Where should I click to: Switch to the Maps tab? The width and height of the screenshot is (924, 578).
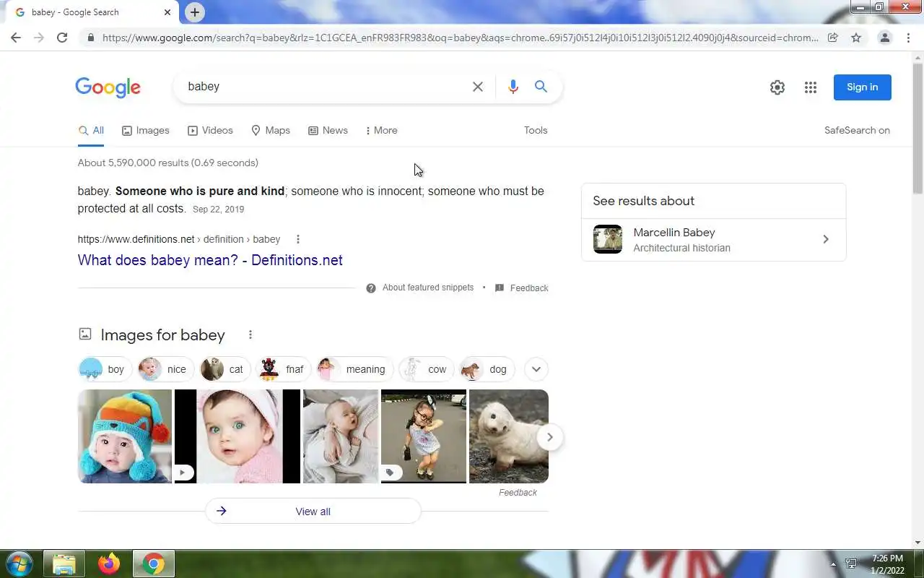(271, 131)
